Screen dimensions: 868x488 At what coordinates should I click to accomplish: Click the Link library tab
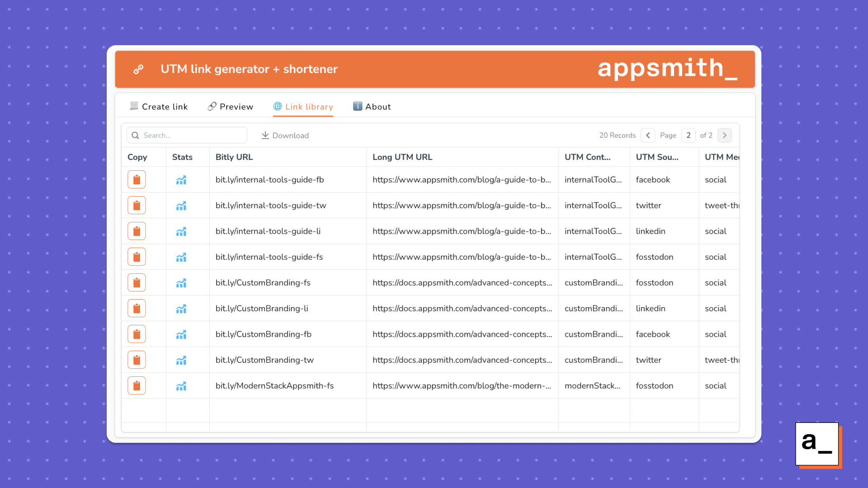[303, 107]
